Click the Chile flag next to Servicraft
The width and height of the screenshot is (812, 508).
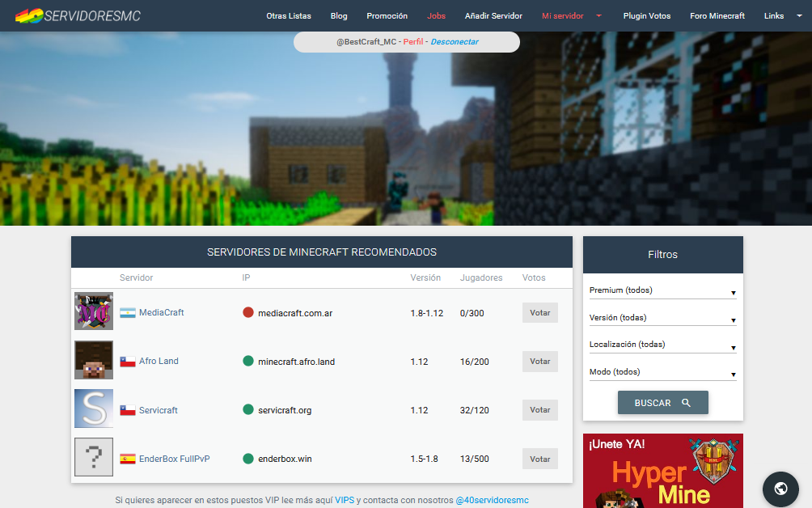coord(128,410)
